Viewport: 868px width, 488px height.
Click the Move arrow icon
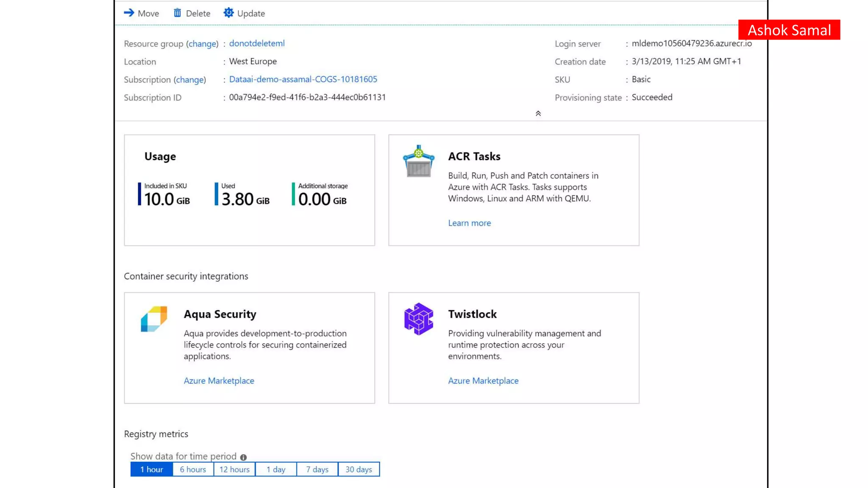[129, 13]
